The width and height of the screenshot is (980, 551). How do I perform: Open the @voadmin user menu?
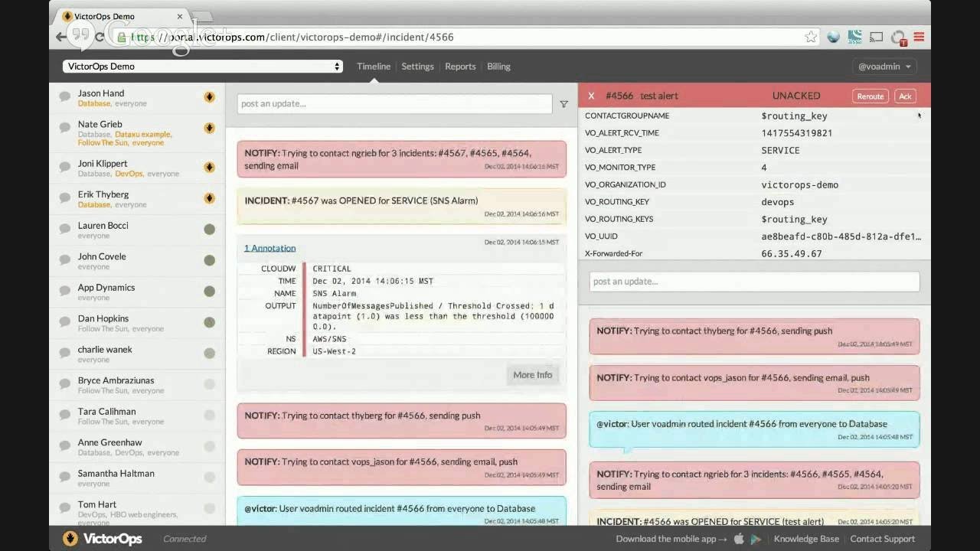pos(885,67)
